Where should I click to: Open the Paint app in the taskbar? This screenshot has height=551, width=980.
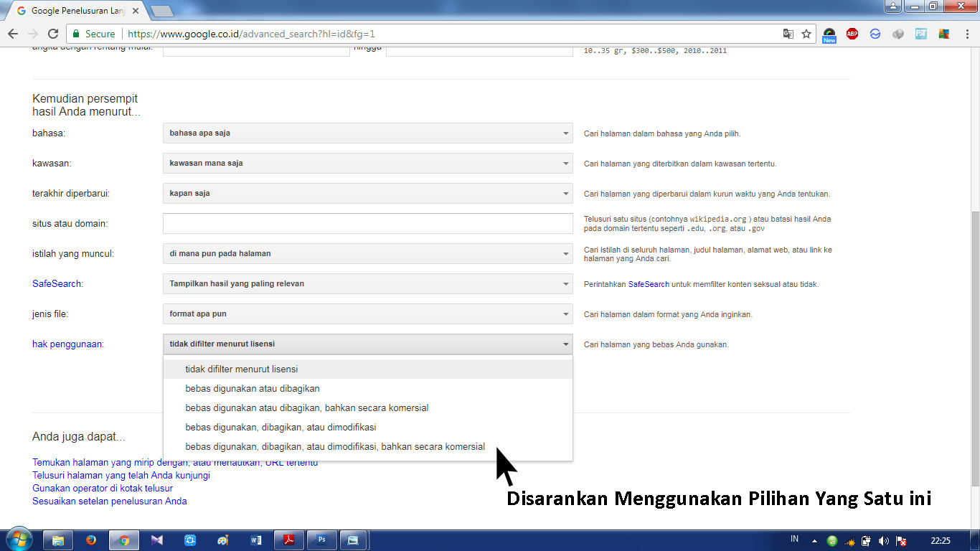click(x=223, y=540)
